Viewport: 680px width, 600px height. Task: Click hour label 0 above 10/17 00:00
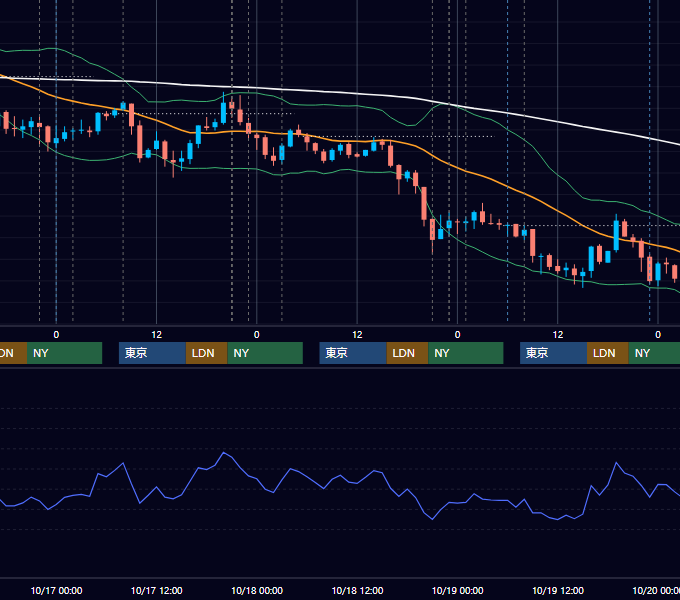pyautogui.click(x=56, y=335)
